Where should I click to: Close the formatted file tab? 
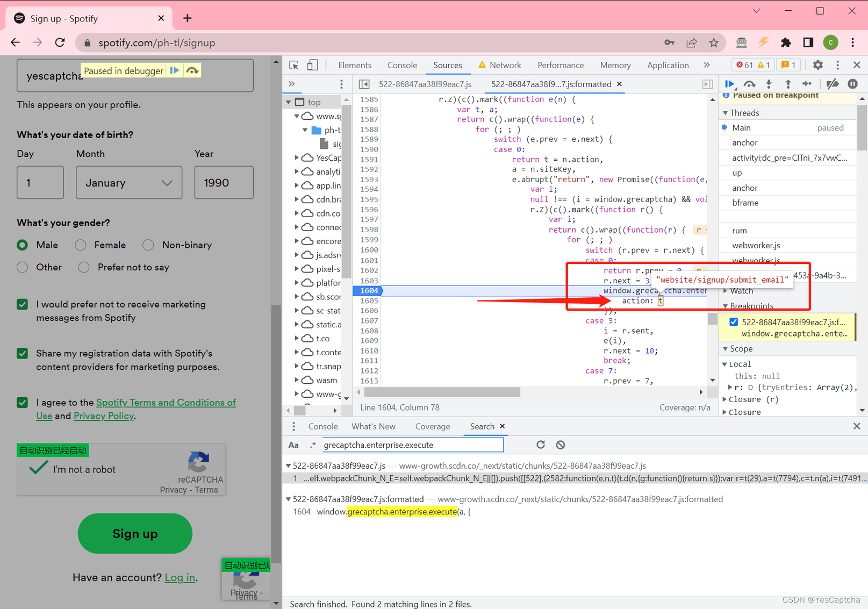pyautogui.click(x=619, y=84)
